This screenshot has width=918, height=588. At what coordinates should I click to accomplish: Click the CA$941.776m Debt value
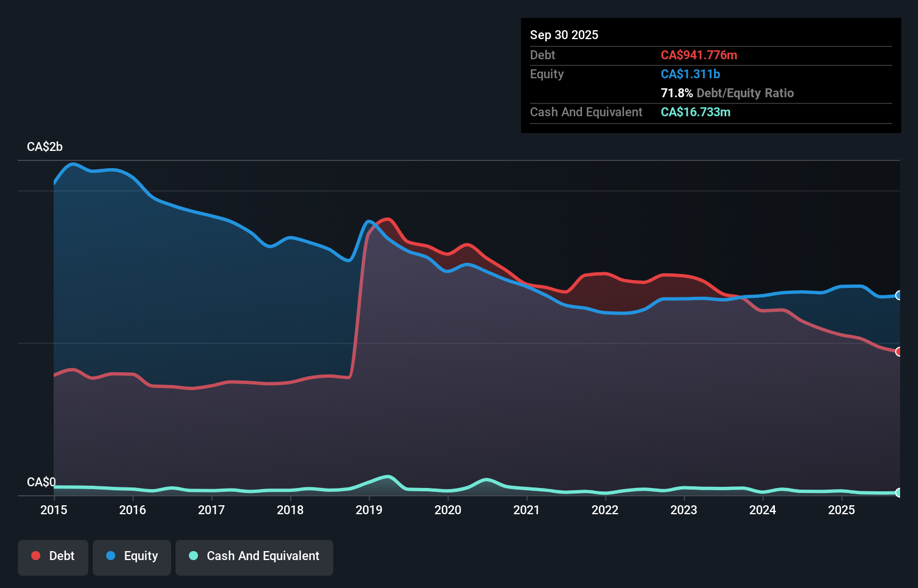[x=699, y=55]
